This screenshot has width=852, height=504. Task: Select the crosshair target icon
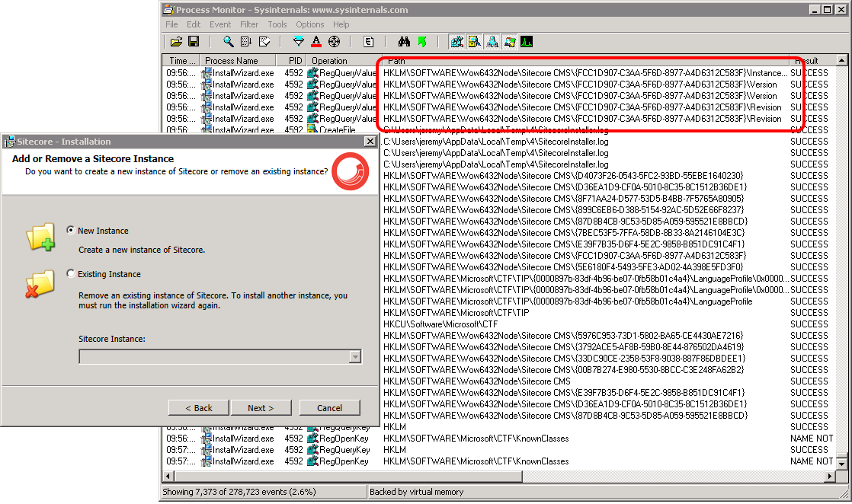(x=335, y=42)
